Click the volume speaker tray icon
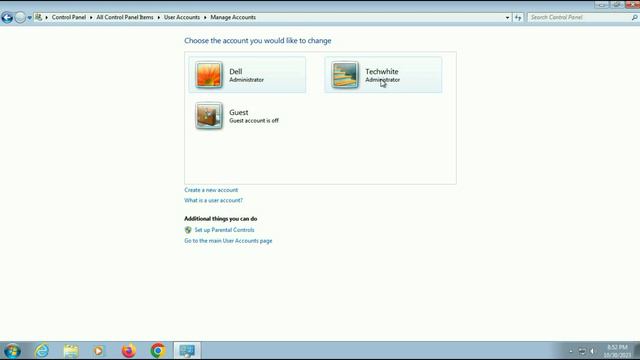 pyautogui.click(x=592, y=351)
